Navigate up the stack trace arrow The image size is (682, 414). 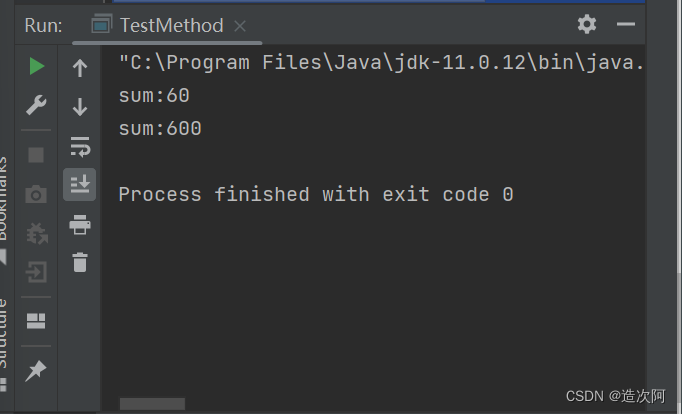tap(80, 68)
